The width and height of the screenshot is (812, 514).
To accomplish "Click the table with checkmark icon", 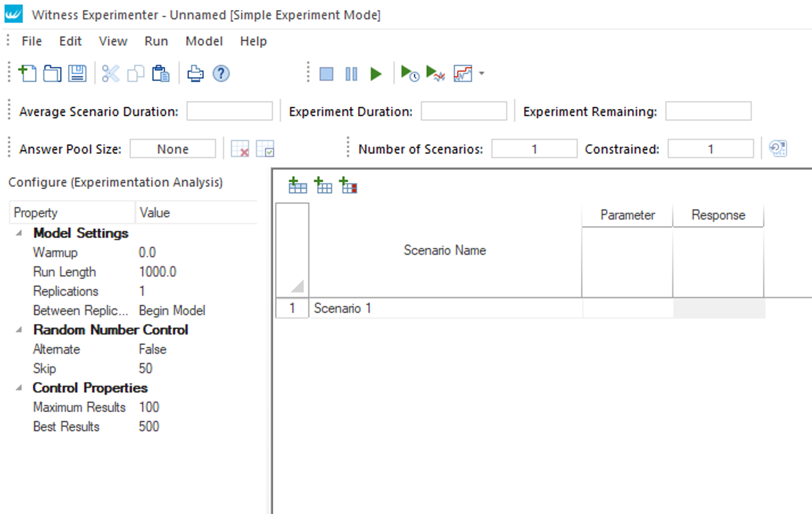I will (265, 149).
